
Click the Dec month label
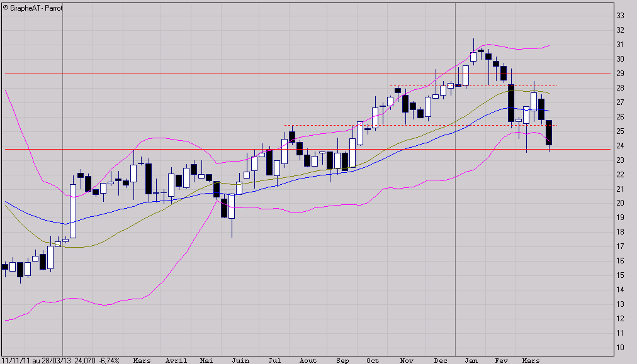point(441,360)
